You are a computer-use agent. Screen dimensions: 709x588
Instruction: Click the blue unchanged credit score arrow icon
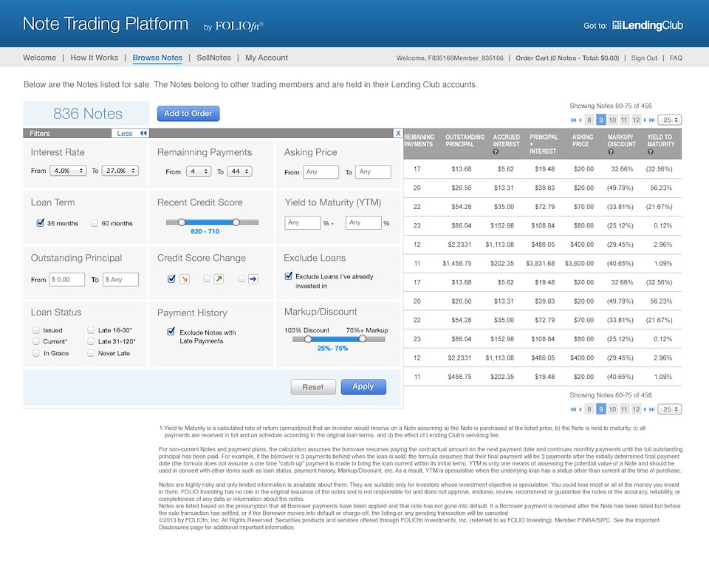(x=253, y=278)
